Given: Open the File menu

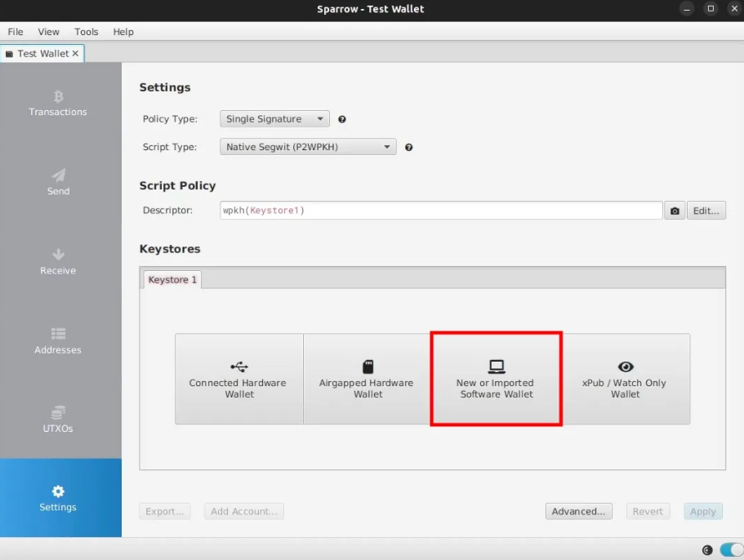Looking at the screenshot, I should [16, 32].
